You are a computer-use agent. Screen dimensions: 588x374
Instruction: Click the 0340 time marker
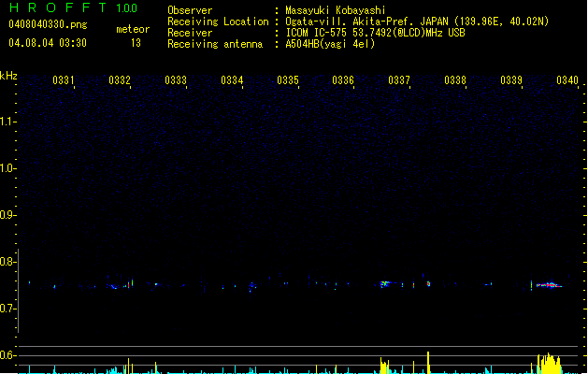pyautogui.click(x=567, y=80)
